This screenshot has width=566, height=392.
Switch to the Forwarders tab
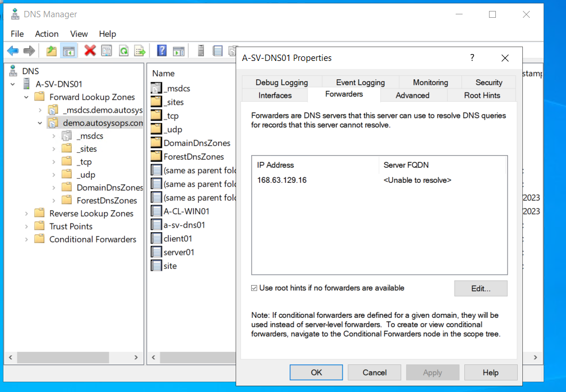344,95
